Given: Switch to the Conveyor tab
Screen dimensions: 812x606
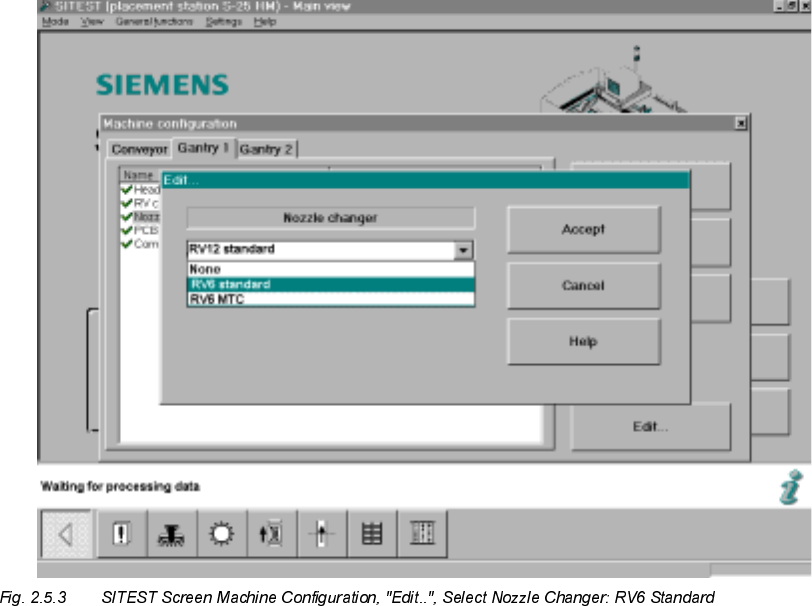Looking at the screenshot, I should [x=139, y=149].
